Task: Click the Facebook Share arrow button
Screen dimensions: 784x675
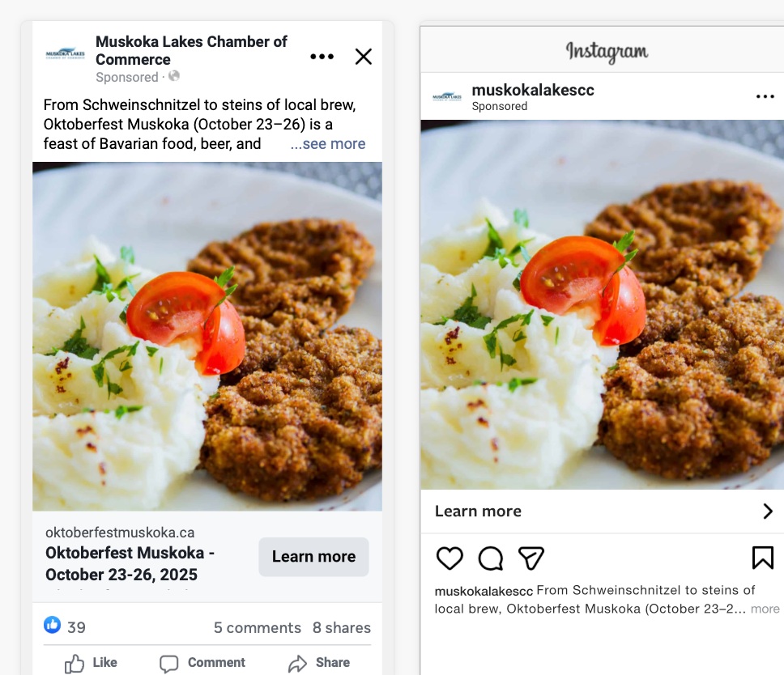Action: tap(298, 663)
